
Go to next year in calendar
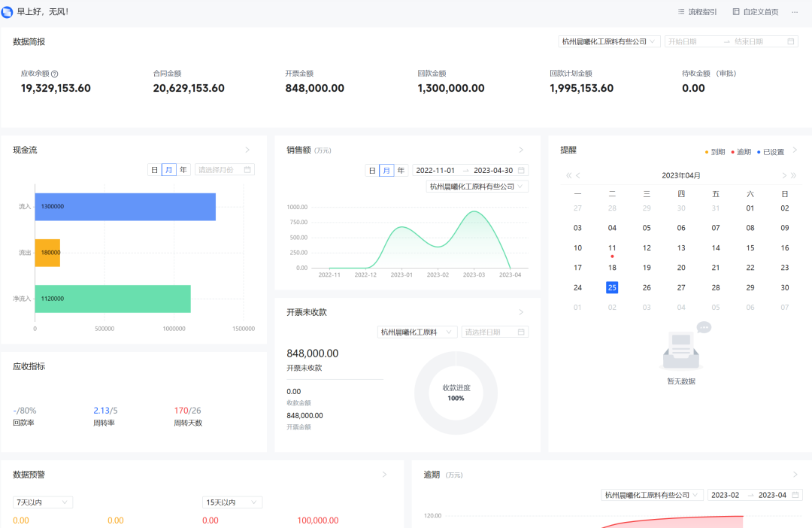click(x=793, y=176)
